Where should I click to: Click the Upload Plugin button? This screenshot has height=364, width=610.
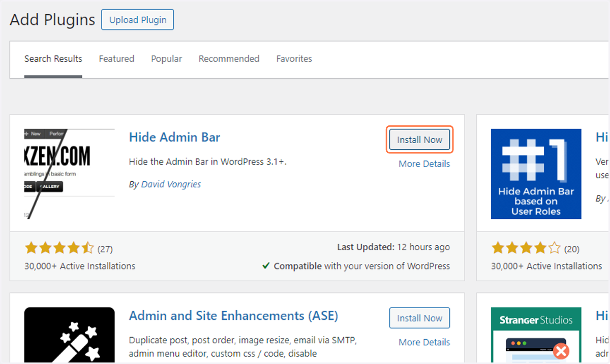coord(137,20)
